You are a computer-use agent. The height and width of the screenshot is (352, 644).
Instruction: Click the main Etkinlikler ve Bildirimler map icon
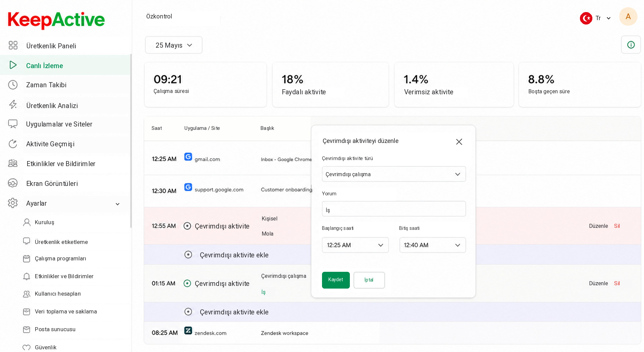13,163
